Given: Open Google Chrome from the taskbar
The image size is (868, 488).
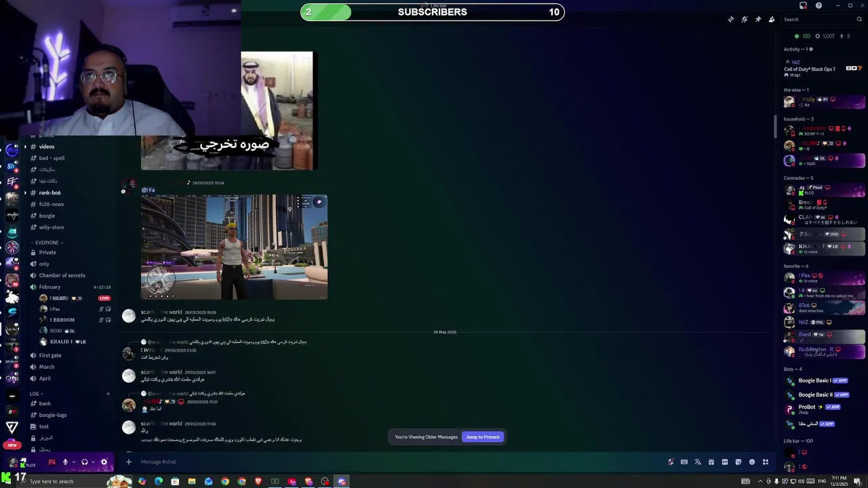Looking at the screenshot, I should [x=225, y=481].
